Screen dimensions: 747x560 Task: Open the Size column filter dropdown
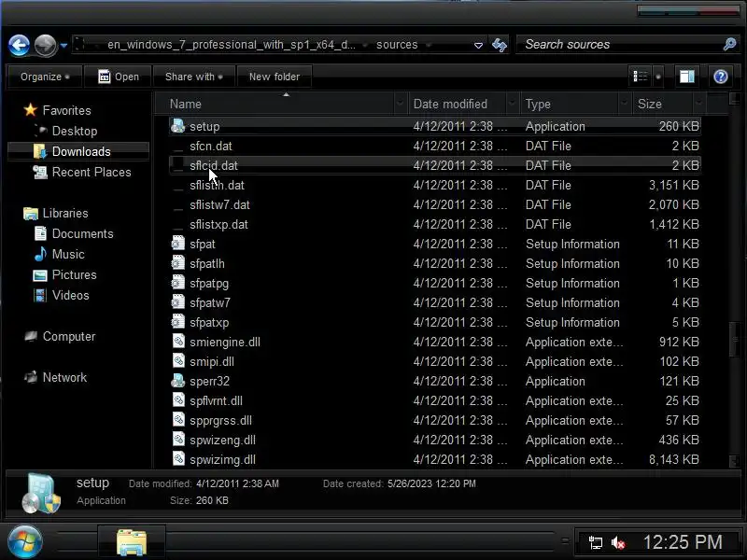(x=698, y=104)
